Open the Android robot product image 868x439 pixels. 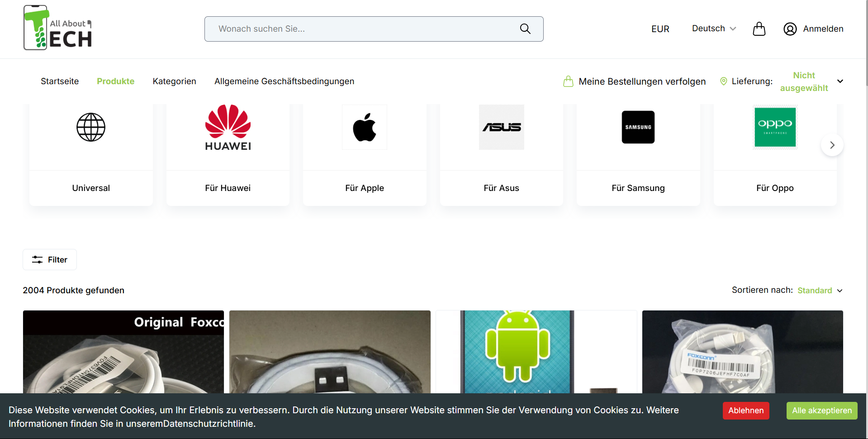tap(536, 352)
